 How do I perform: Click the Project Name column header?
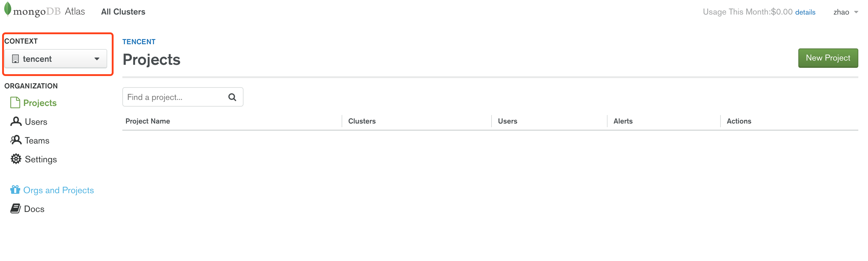147,121
